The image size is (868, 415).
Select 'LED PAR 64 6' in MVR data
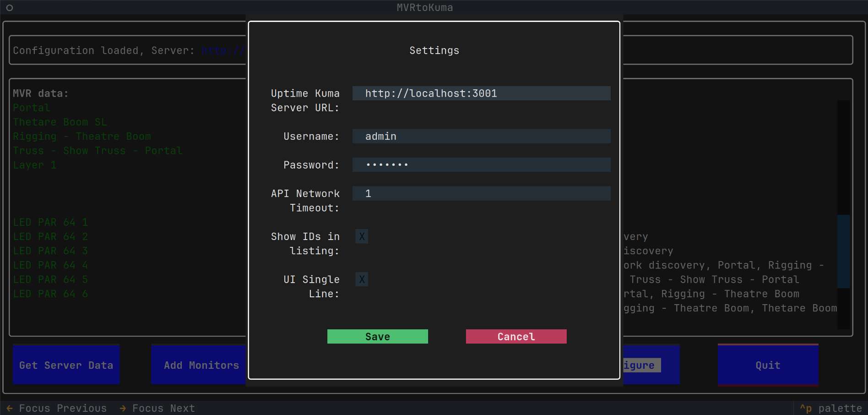[x=50, y=294]
